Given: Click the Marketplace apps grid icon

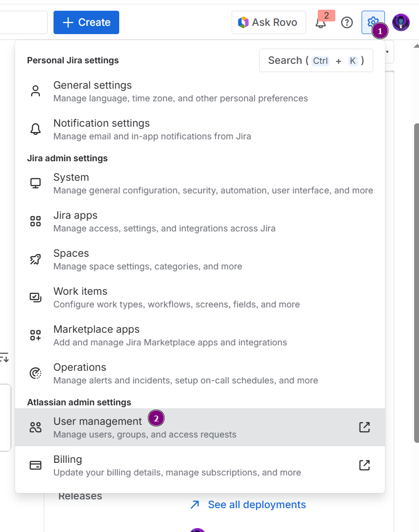Looking at the screenshot, I should click(x=35, y=334).
